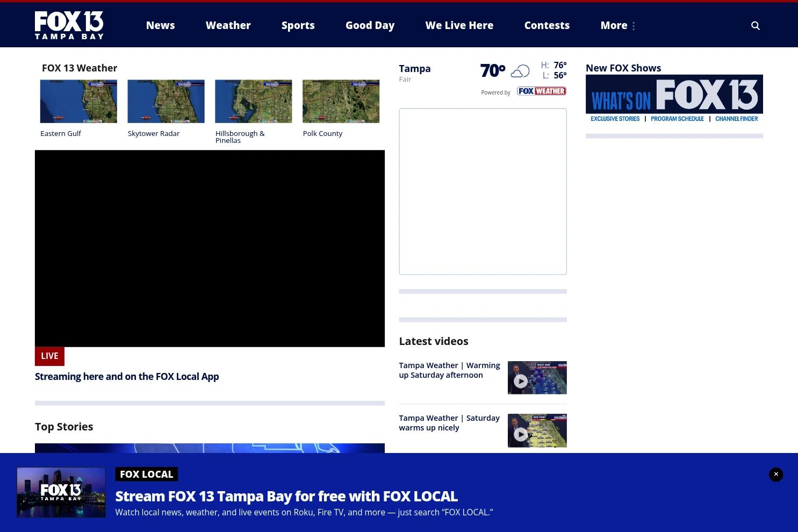Click the What's On FOX 13 banner
The height and width of the screenshot is (532, 798).
[674, 99]
